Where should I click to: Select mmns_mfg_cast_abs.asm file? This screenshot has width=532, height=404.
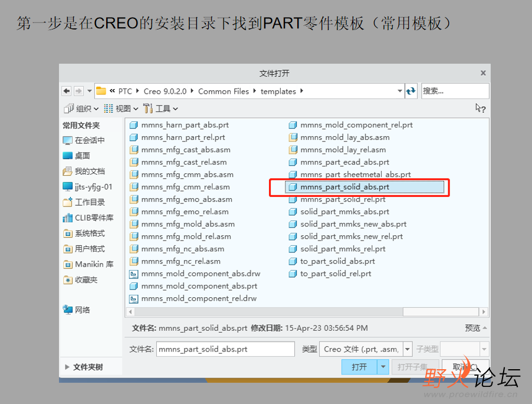click(x=180, y=150)
